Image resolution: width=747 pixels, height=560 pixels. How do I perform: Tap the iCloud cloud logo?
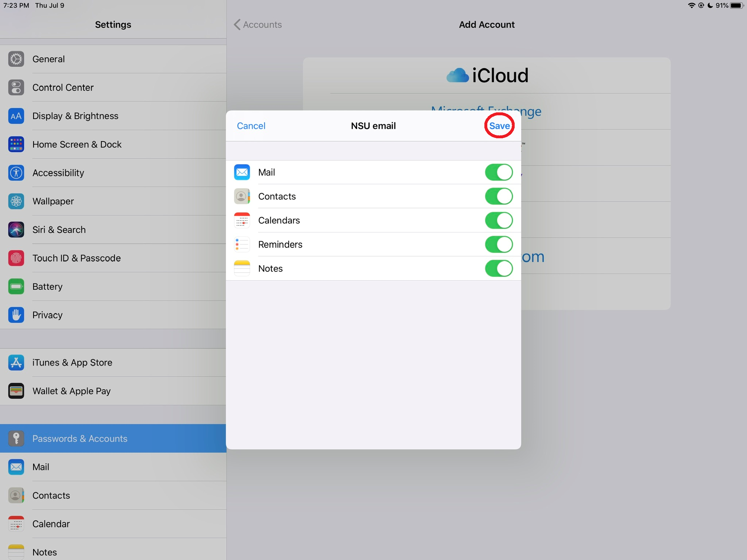pyautogui.click(x=457, y=76)
